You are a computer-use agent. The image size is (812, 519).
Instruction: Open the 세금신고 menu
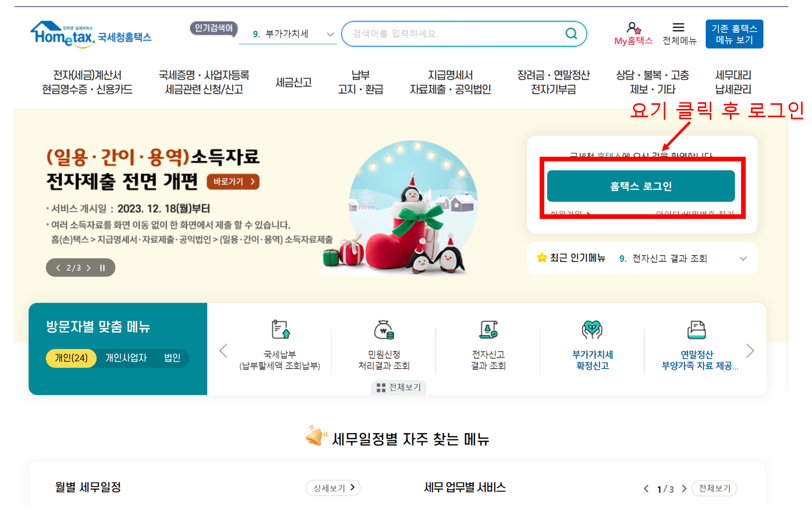pos(293,82)
